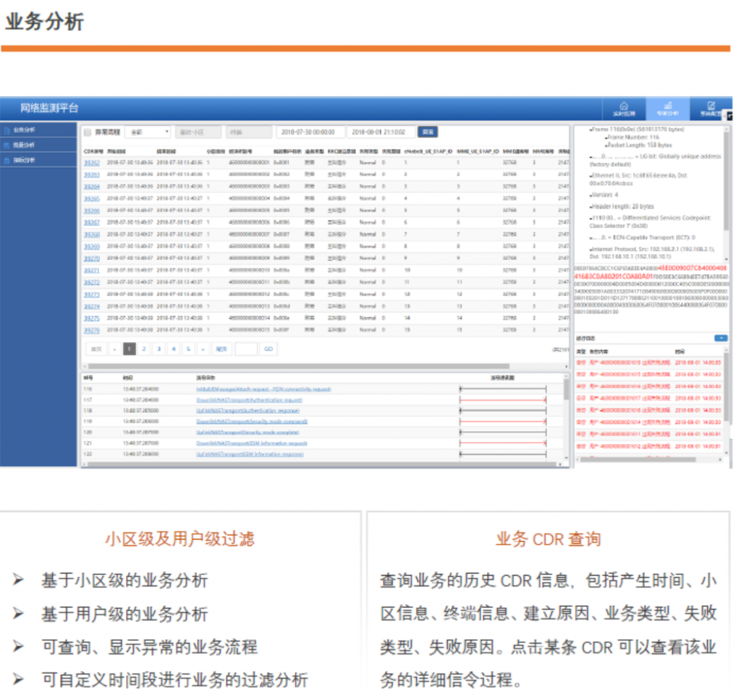This screenshot has height=700, width=741.
Task: Click CDR table horizontal scrollbar
Action: [299, 367]
